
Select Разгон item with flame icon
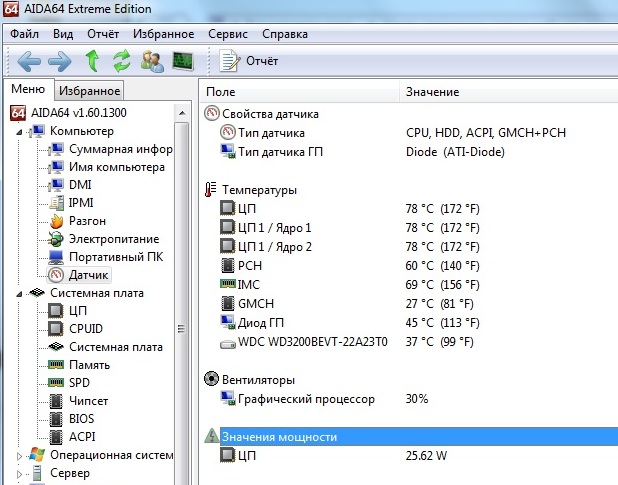click(87, 221)
